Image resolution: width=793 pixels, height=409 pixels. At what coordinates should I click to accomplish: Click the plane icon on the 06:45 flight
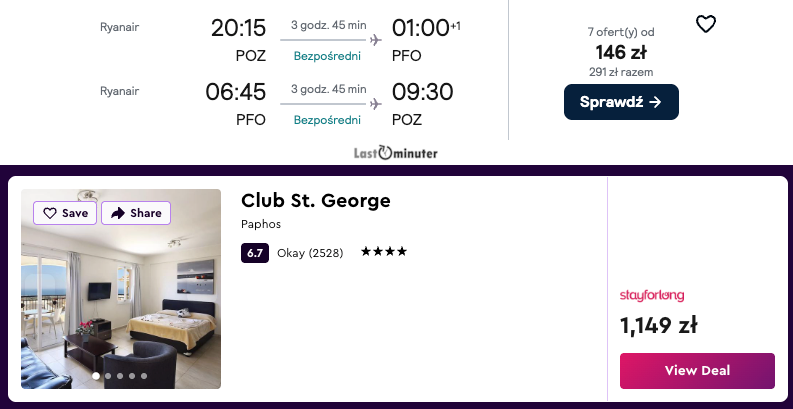(376, 104)
